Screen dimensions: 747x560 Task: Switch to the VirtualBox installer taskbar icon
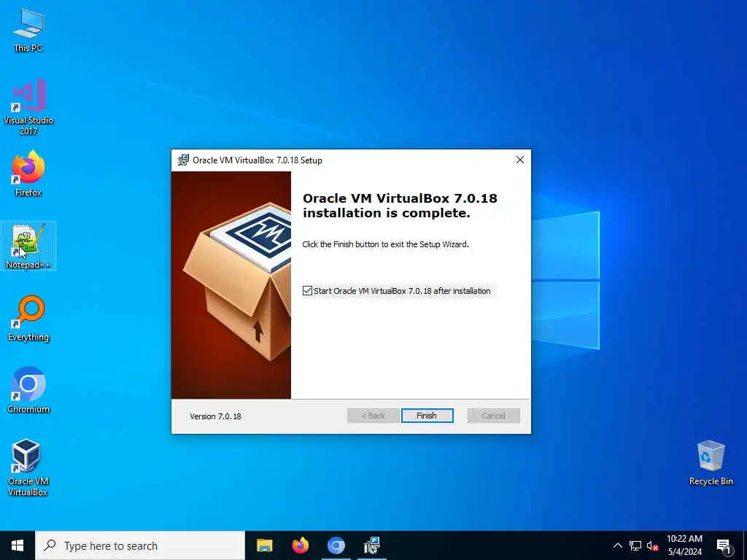pyautogui.click(x=371, y=545)
